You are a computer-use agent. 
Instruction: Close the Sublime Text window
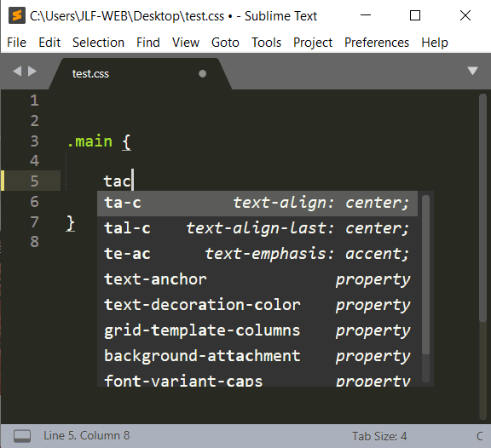tap(465, 15)
